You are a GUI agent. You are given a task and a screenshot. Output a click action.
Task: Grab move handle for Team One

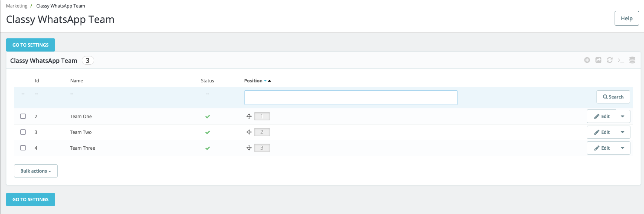click(x=249, y=116)
